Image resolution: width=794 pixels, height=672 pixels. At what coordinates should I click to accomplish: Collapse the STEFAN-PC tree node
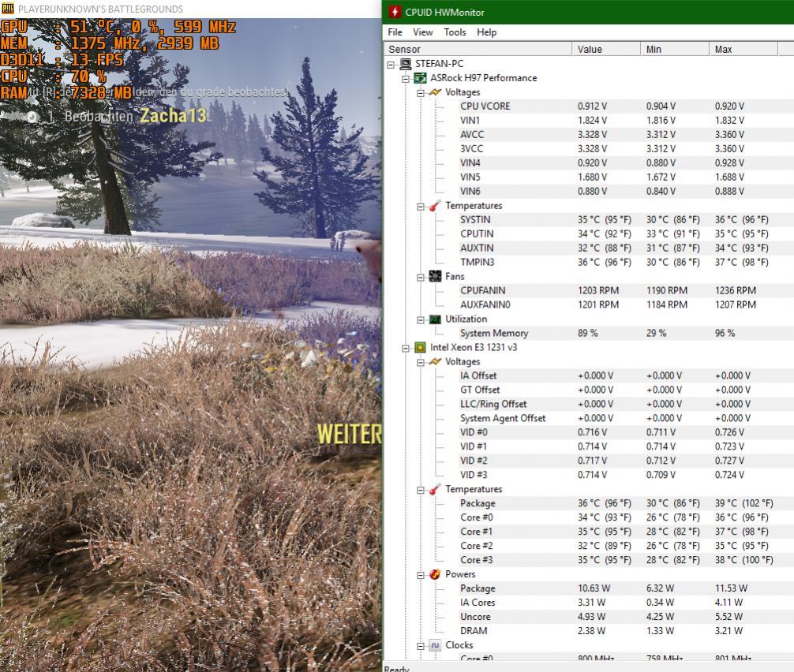391,65
